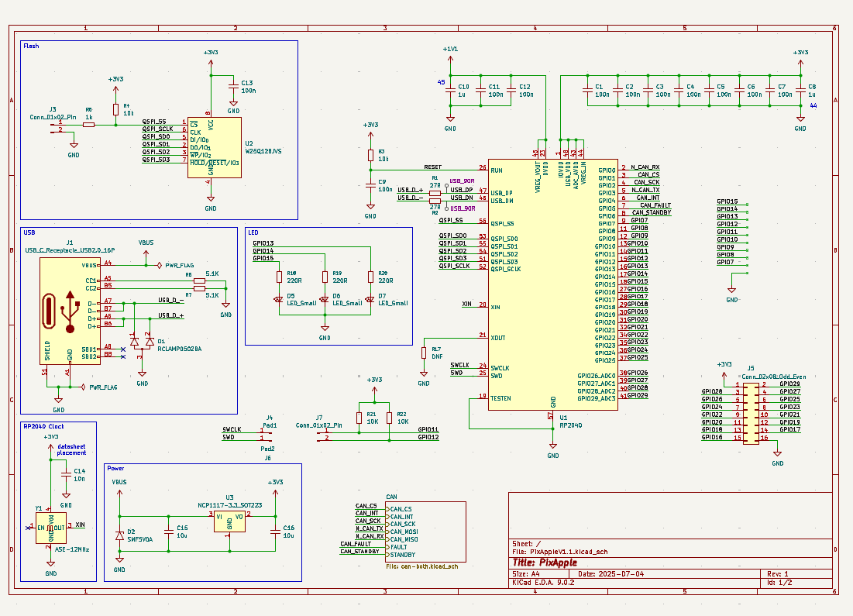Select the J5 Conn_02x08 header symbol
The height and width of the screenshot is (616, 853).
[x=752, y=414]
